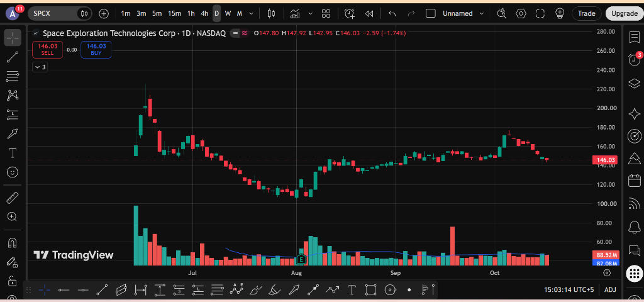Click the SPCX symbol search box

[53, 14]
